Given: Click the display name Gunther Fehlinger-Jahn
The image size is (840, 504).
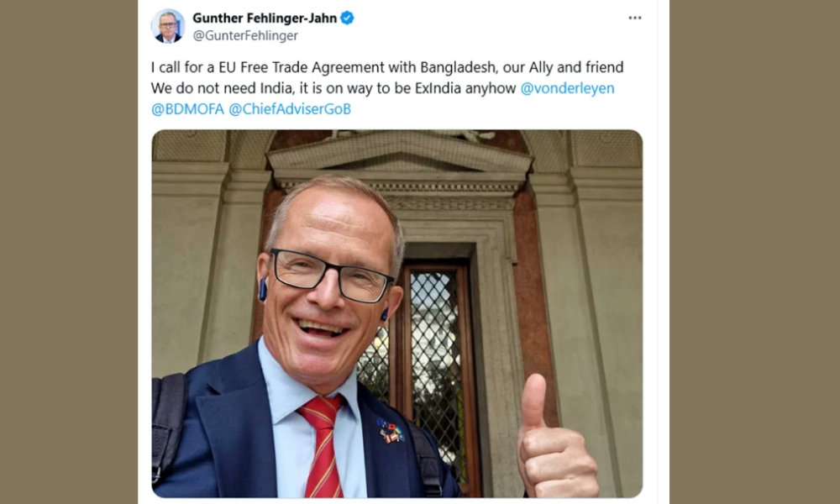Looking at the screenshot, I should tap(265, 18).
